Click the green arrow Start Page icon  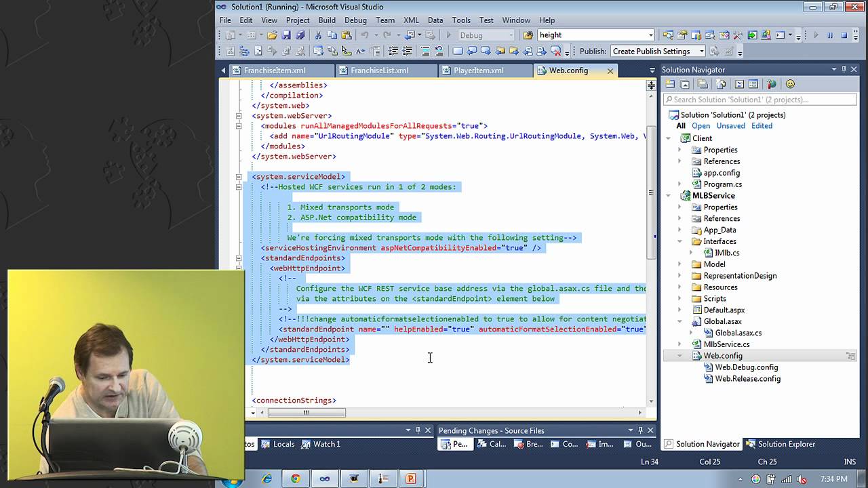click(x=753, y=35)
